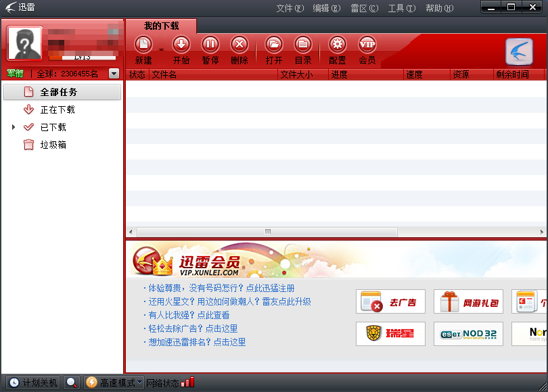Open the dropdown arrow beside 新建
Screen dimensions: 548x392
[161, 50]
